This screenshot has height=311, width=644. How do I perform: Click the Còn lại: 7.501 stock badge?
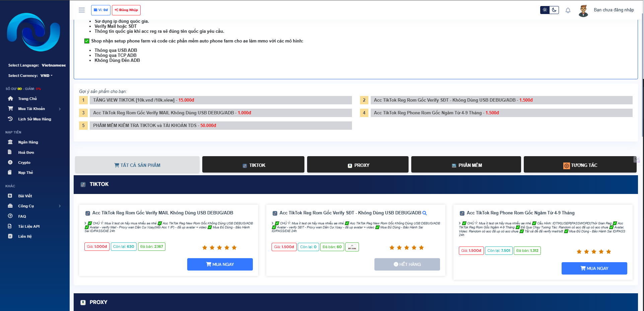point(499,250)
